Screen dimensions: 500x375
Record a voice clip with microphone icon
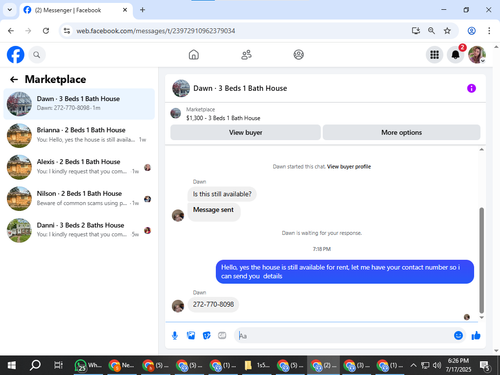click(175, 336)
